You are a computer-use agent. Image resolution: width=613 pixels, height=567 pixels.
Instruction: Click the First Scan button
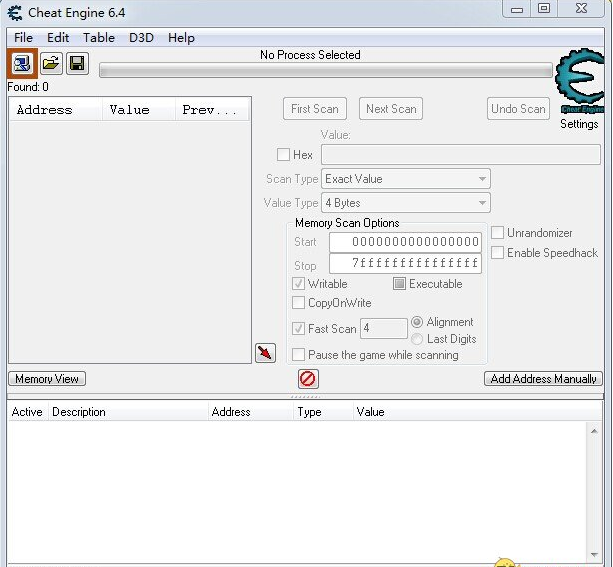(x=315, y=109)
